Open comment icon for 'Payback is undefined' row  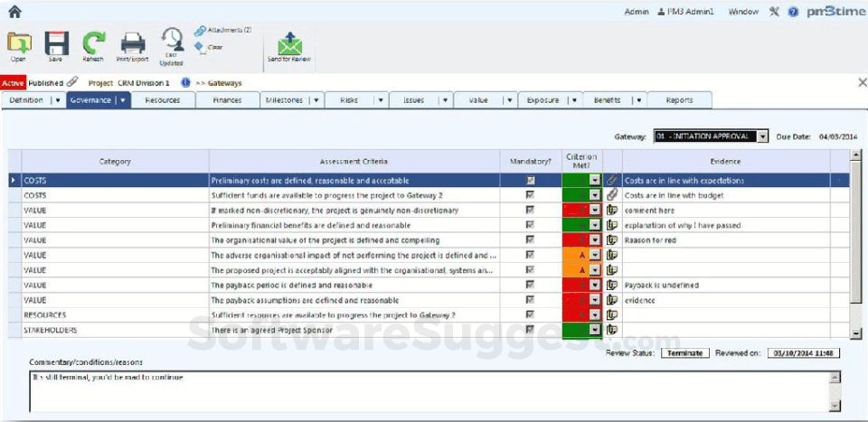(612, 285)
